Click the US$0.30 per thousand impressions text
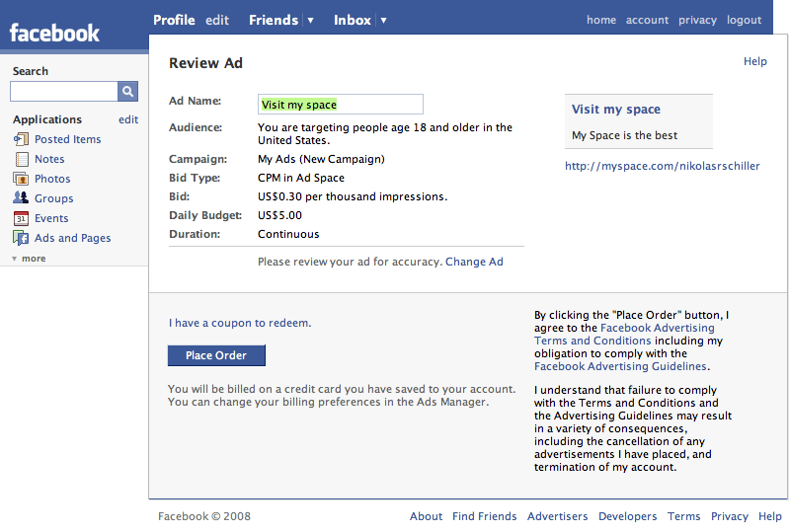The width and height of the screenshot is (790, 532). click(x=353, y=197)
